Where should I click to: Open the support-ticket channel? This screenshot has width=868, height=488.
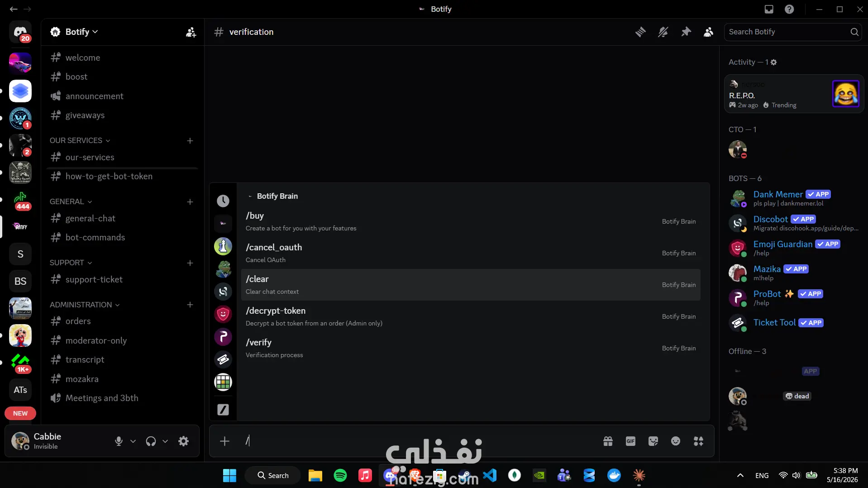pos(122,279)
